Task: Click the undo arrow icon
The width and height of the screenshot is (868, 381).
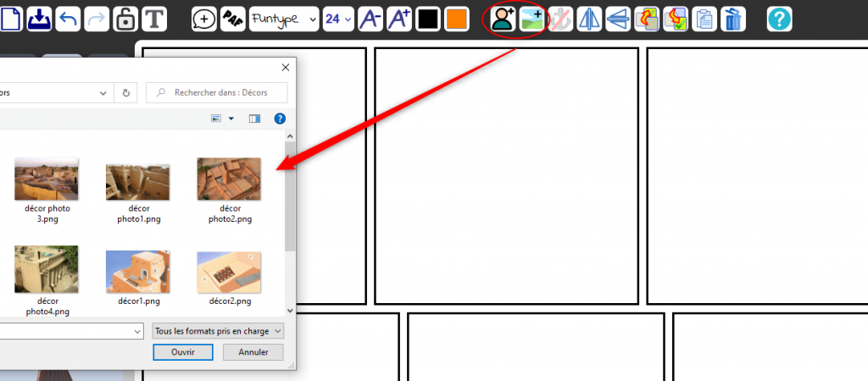Action: coord(68,19)
